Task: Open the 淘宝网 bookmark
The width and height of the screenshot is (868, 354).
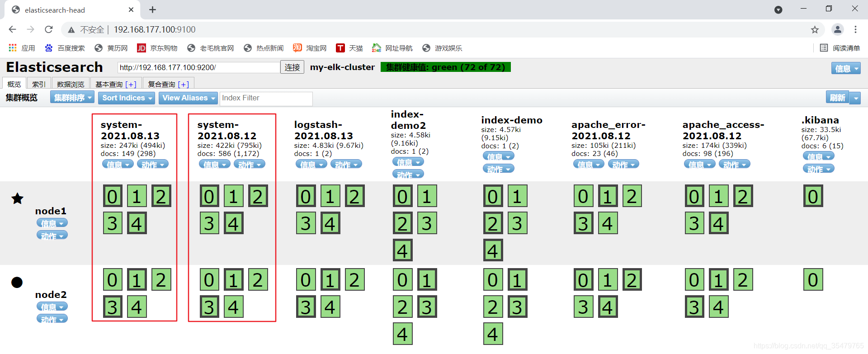Action: [x=310, y=48]
